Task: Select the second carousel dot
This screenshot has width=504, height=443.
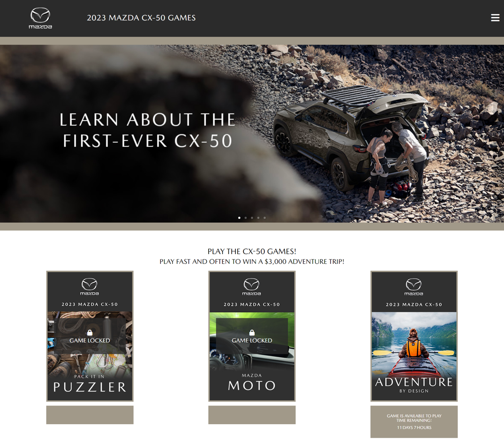Action: click(x=246, y=218)
